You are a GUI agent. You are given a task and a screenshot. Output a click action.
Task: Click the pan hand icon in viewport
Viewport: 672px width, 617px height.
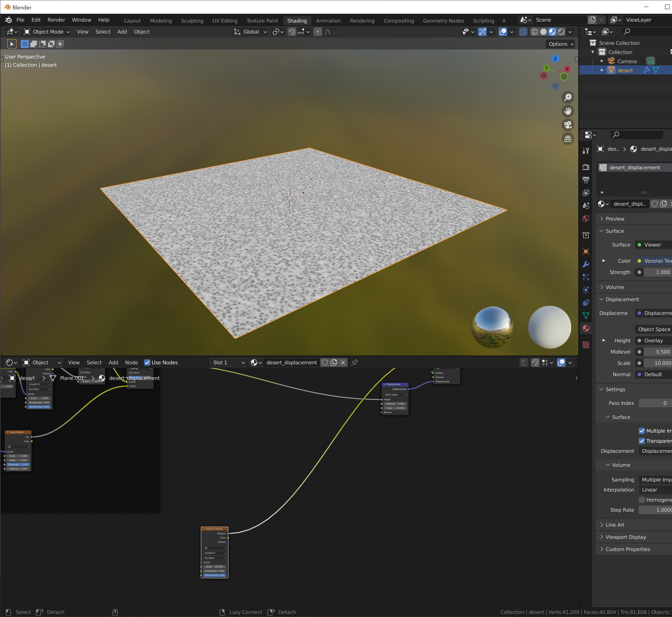[x=568, y=111]
